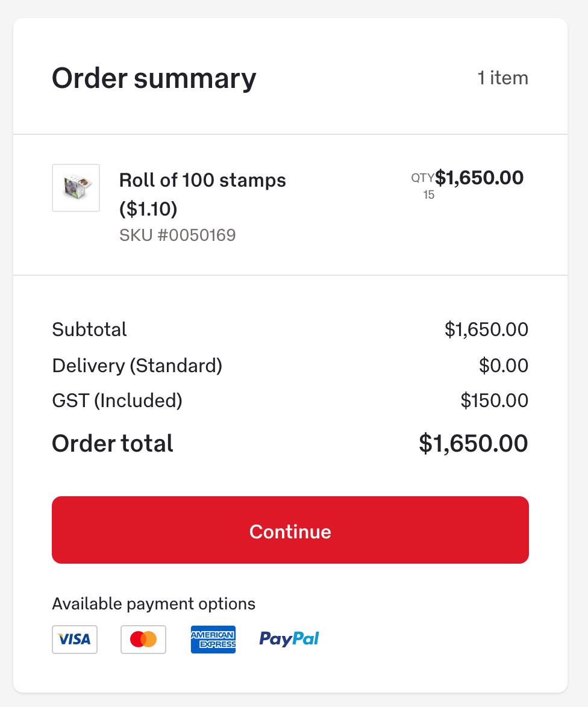Click the QTY 15 quantity label
Screen dimensions: 588x707
pos(424,185)
